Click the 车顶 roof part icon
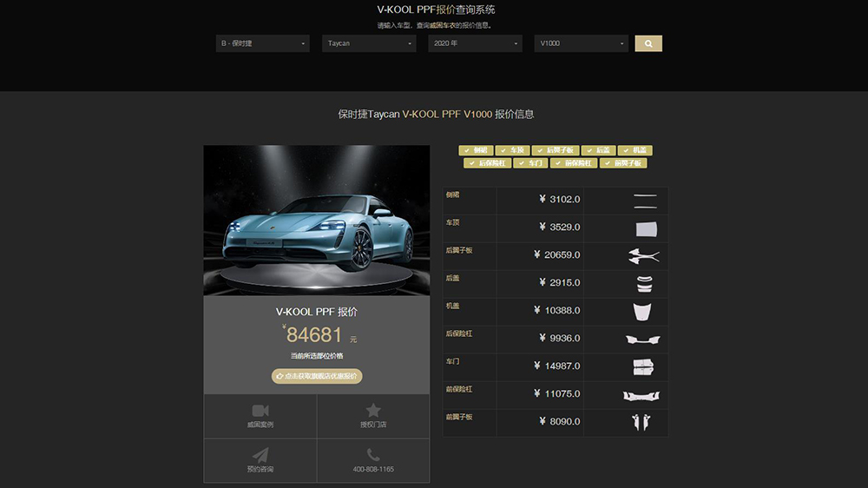 click(646, 228)
